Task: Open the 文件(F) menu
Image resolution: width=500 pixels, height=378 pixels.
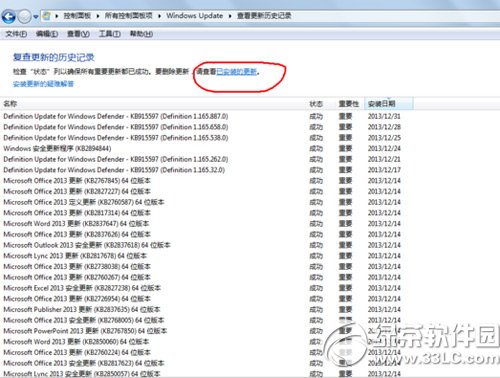Action: coord(16,34)
